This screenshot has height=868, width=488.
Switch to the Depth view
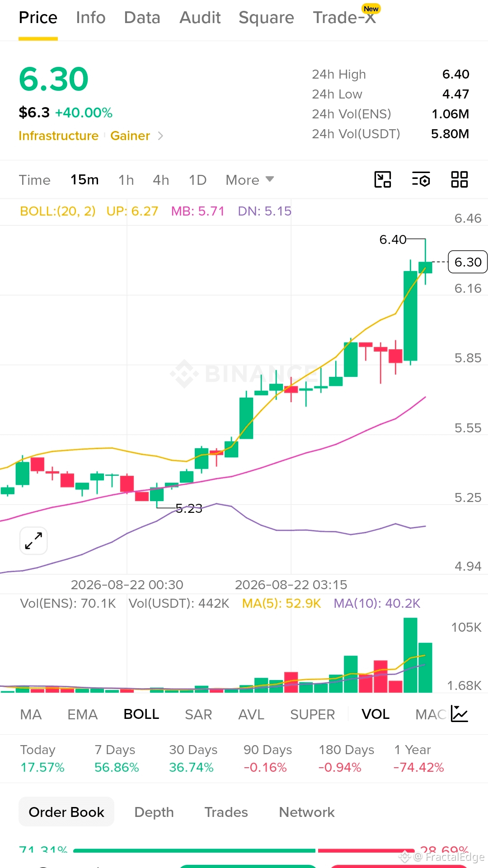(x=154, y=812)
